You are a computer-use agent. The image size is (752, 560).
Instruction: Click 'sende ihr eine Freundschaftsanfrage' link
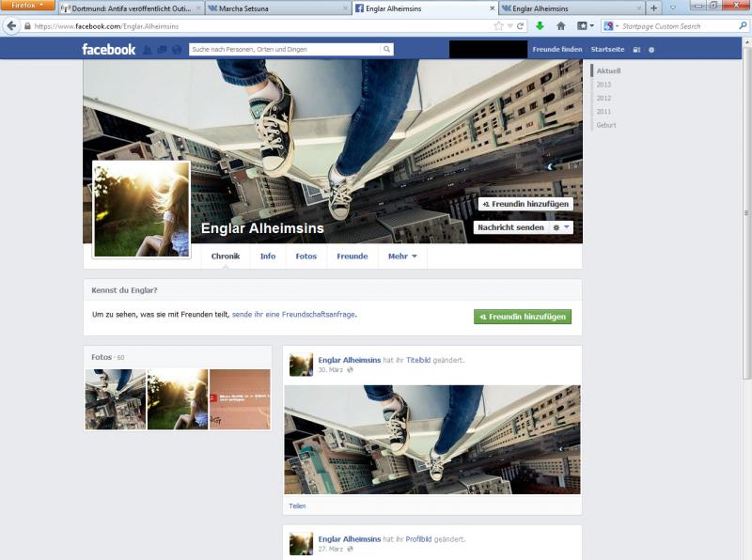(293, 314)
